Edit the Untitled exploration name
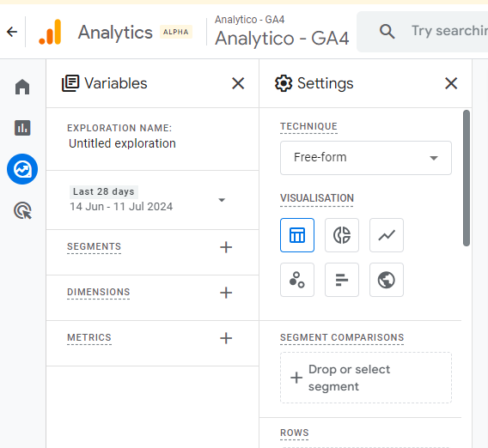The height and width of the screenshot is (448, 488). tap(122, 143)
